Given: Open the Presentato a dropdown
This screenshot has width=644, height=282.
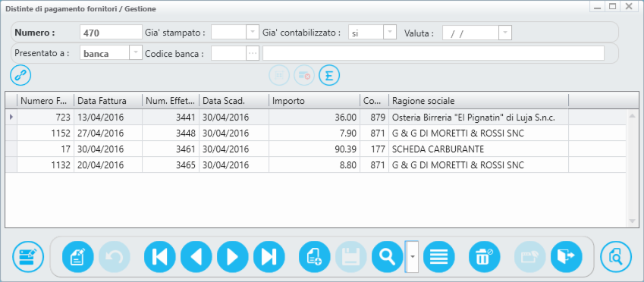Looking at the screenshot, I should click(136, 53).
